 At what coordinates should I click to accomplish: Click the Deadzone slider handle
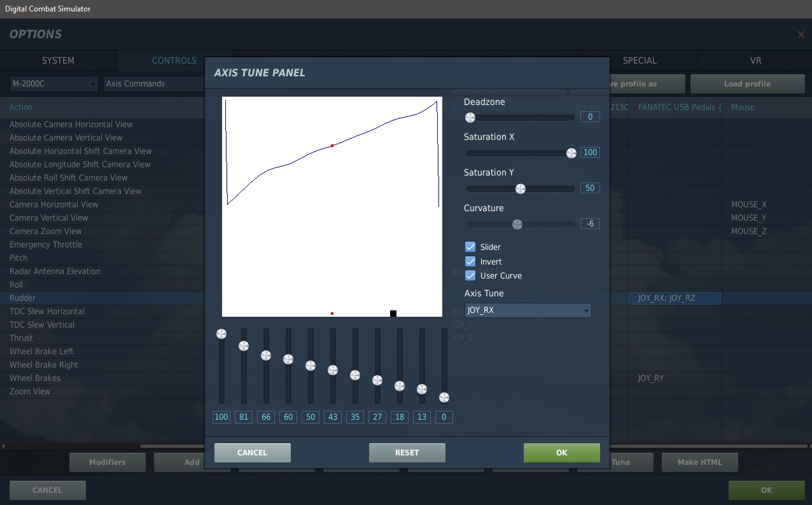point(470,118)
